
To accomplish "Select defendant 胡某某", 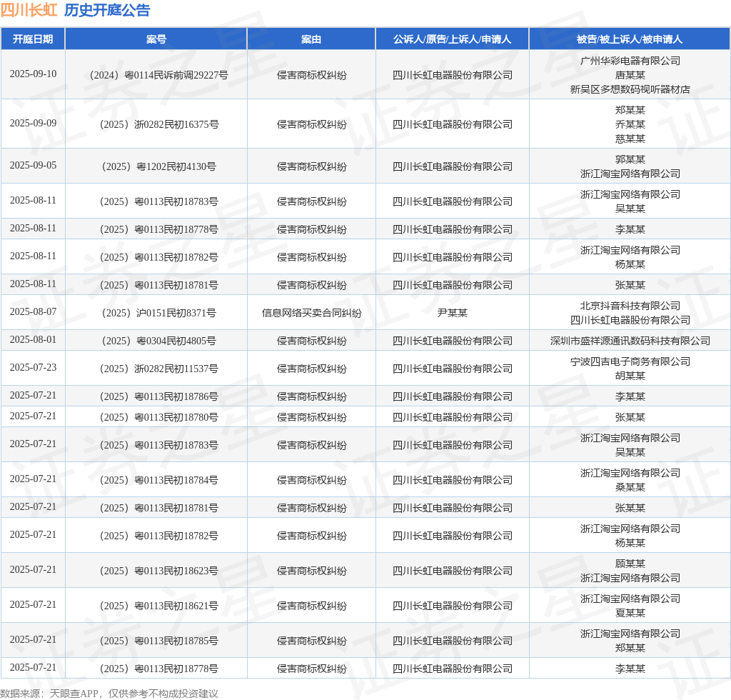I will pos(630,376).
